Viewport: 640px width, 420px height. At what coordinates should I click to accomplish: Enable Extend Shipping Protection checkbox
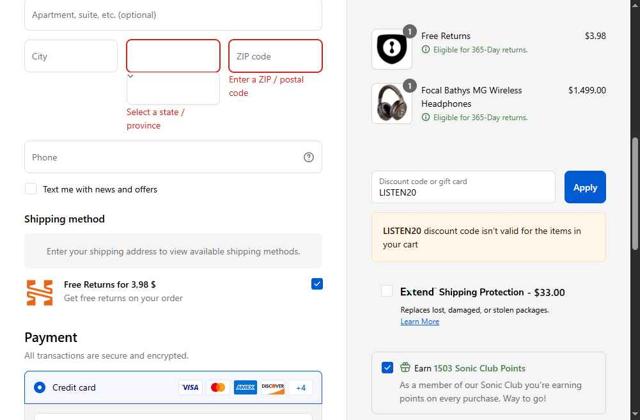pyautogui.click(x=387, y=291)
